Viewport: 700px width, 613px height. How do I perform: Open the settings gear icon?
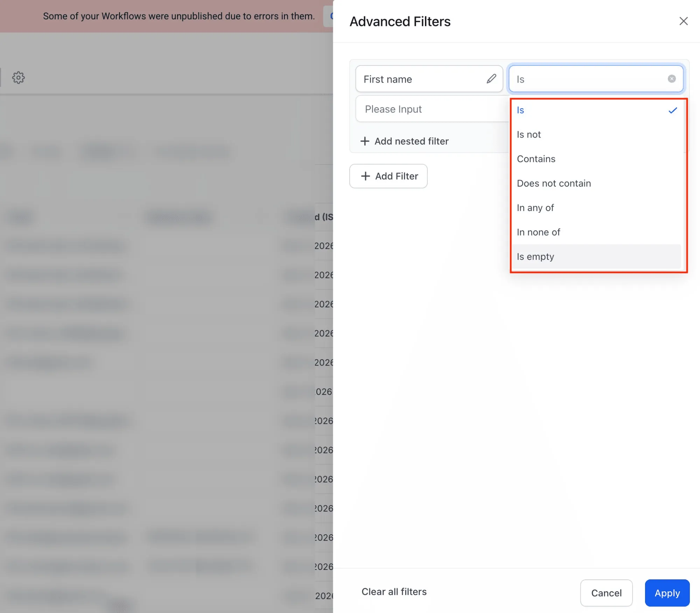19,78
